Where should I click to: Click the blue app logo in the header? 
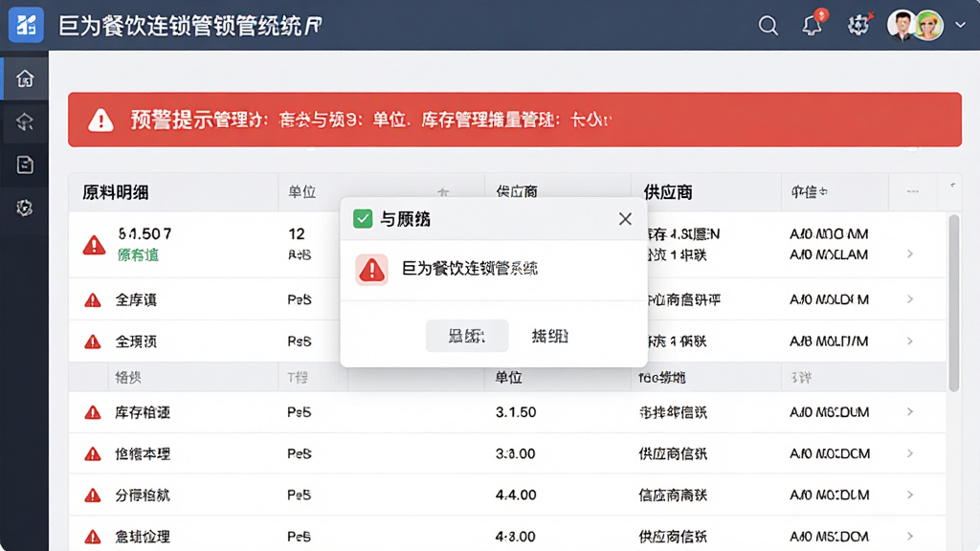26,25
